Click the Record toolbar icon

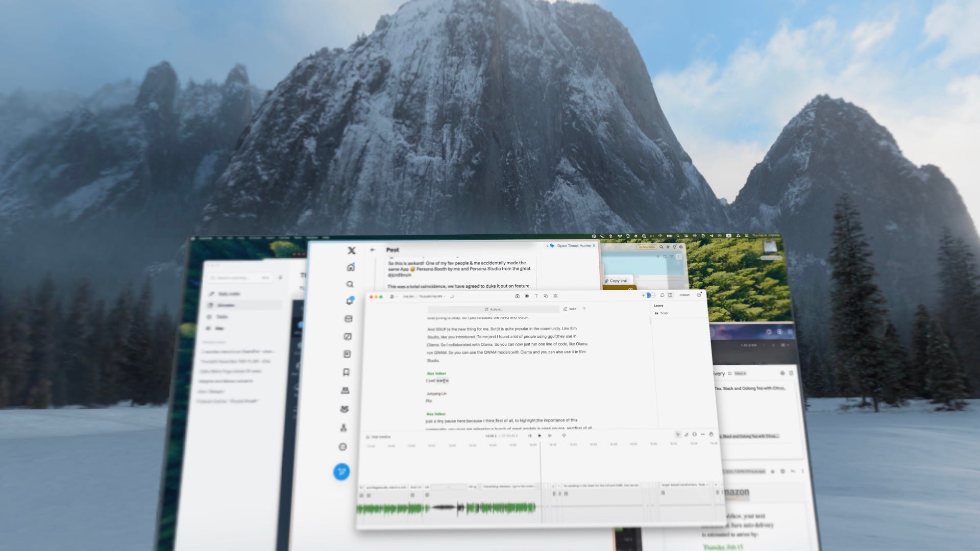click(x=527, y=296)
